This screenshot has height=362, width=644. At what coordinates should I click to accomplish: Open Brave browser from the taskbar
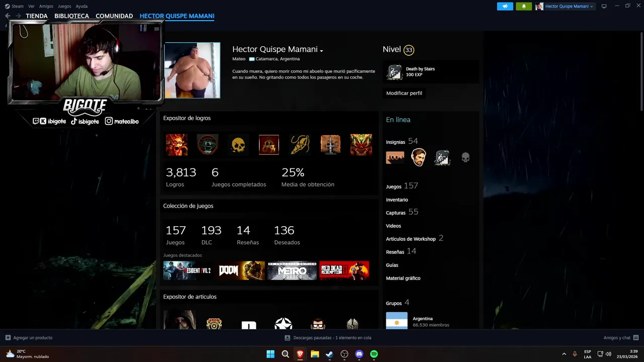click(300, 354)
